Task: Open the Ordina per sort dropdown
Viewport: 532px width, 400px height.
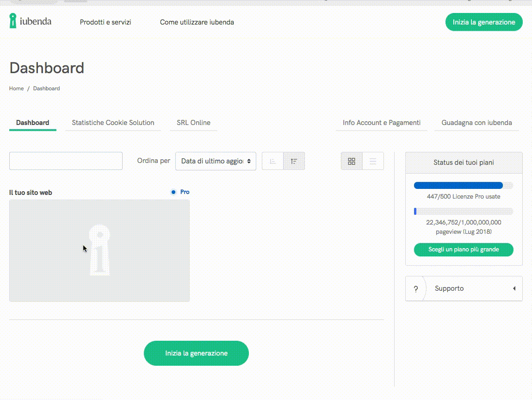Action: [x=216, y=161]
